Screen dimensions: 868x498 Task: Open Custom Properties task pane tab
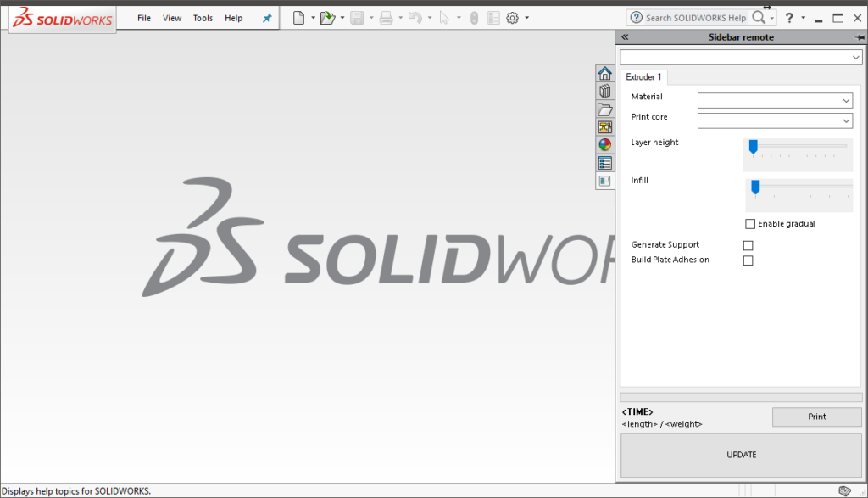[x=604, y=163]
